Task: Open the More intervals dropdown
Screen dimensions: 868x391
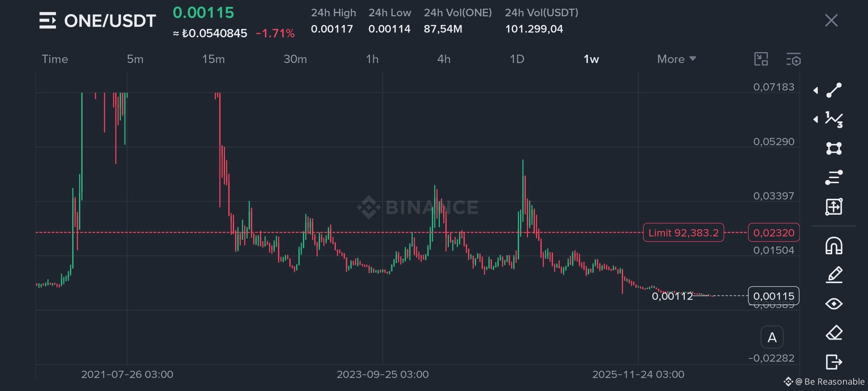Action: pyautogui.click(x=676, y=59)
